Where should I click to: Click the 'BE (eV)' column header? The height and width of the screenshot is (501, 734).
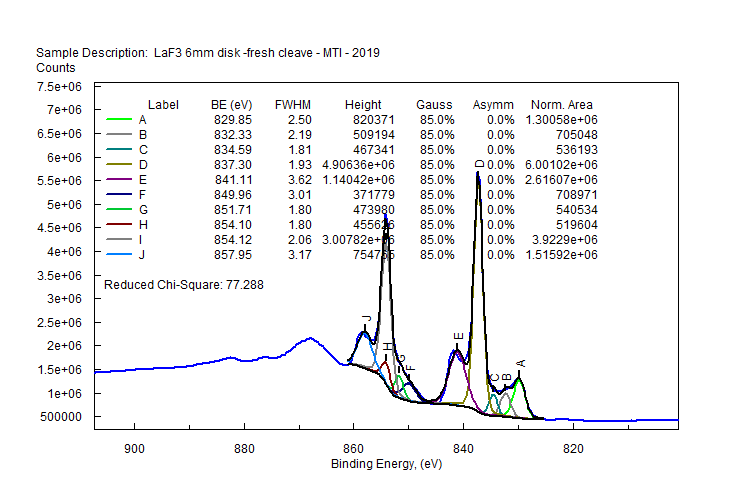(231, 105)
